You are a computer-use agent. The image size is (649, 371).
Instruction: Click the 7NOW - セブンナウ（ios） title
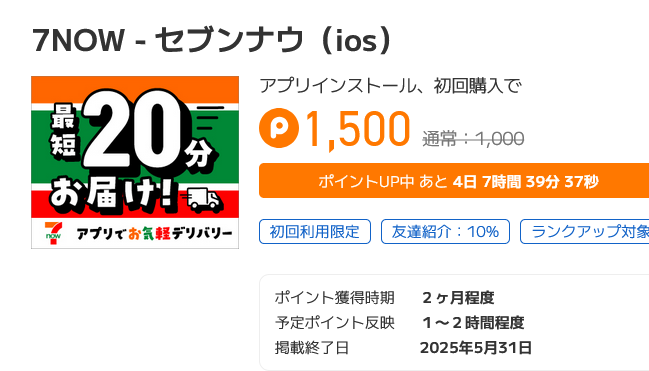click(x=212, y=40)
